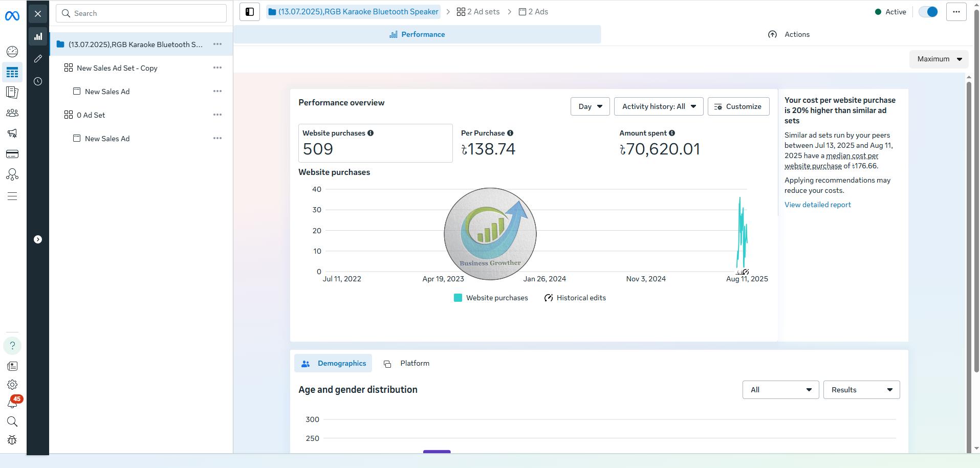
Task: Open the View detailed report link
Action: point(817,205)
